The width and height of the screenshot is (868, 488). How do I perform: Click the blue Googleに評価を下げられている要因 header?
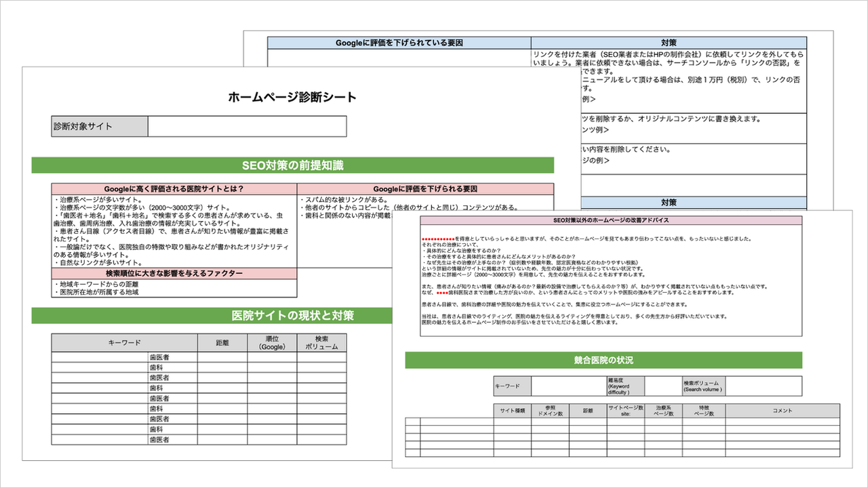pyautogui.click(x=399, y=43)
